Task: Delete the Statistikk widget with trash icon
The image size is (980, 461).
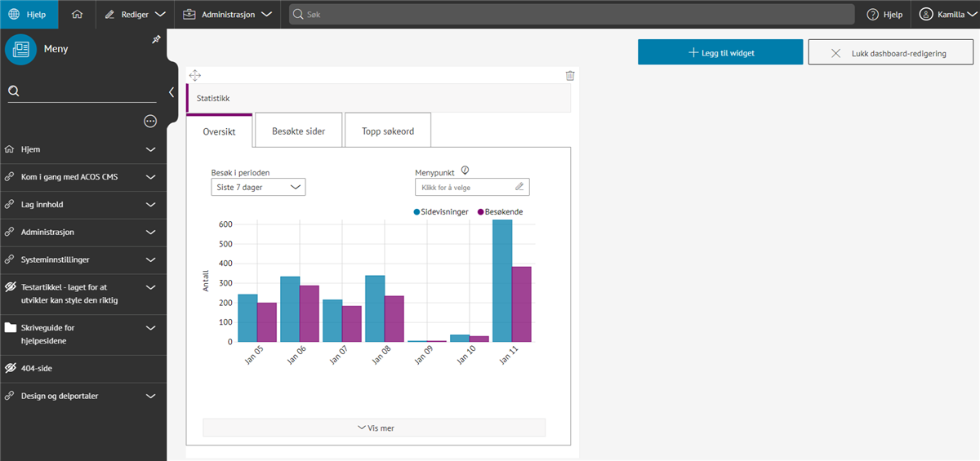Action: pyautogui.click(x=570, y=76)
